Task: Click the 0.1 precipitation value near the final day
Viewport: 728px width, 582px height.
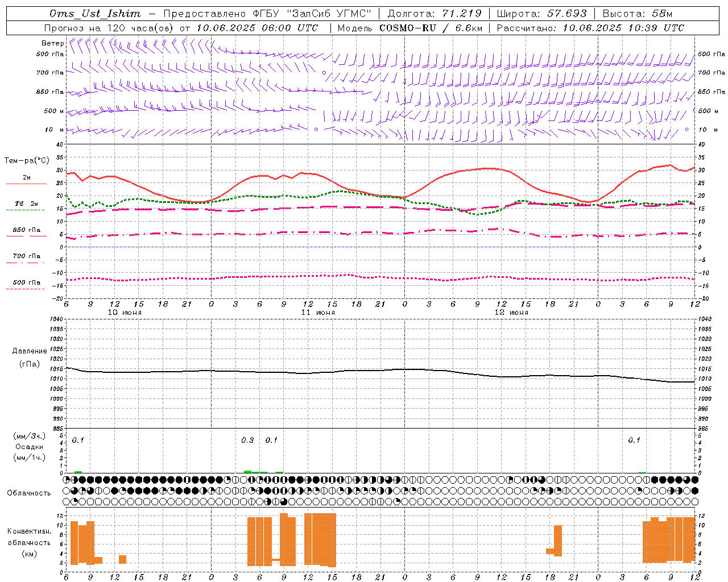Action: point(634,440)
